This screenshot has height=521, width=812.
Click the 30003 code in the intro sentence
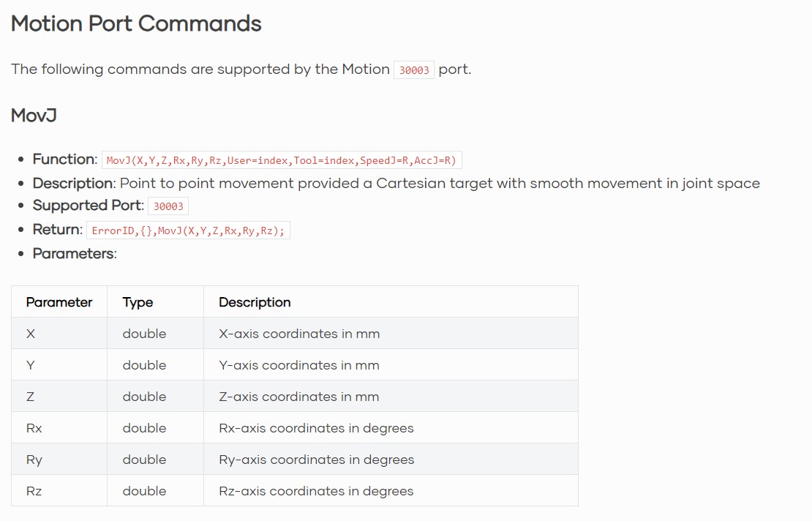tap(414, 70)
